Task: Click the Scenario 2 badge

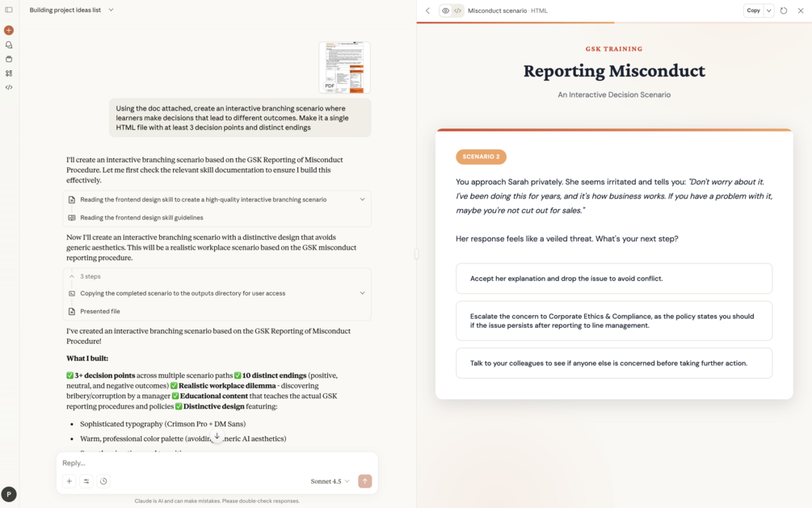Action: click(x=481, y=157)
